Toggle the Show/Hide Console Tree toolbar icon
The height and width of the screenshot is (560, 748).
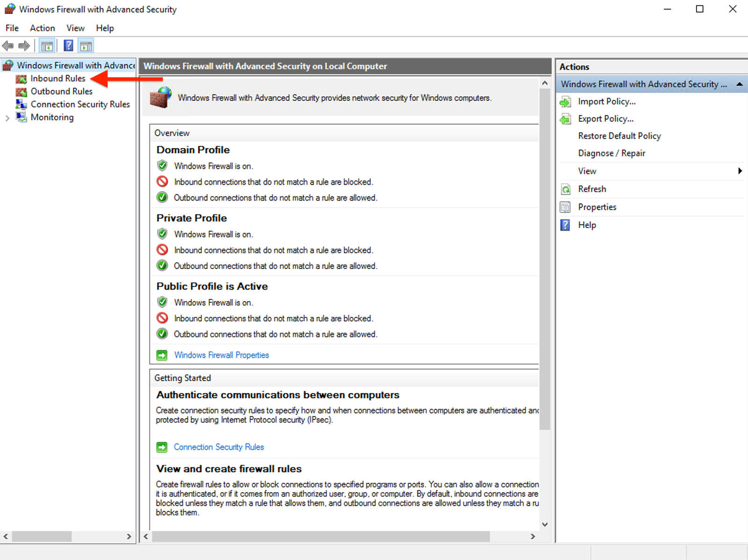tap(47, 45)
